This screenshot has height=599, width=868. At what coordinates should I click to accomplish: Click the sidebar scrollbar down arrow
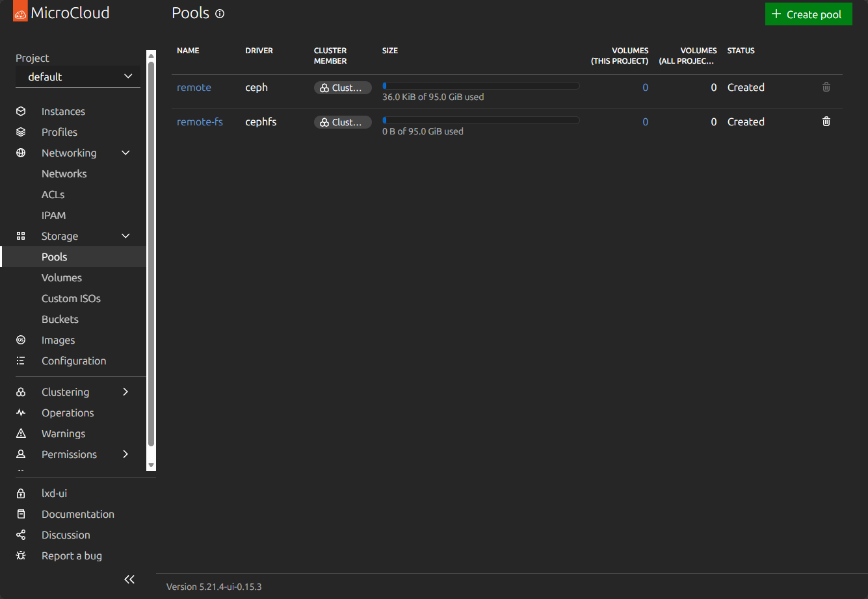tap(151, 465)
